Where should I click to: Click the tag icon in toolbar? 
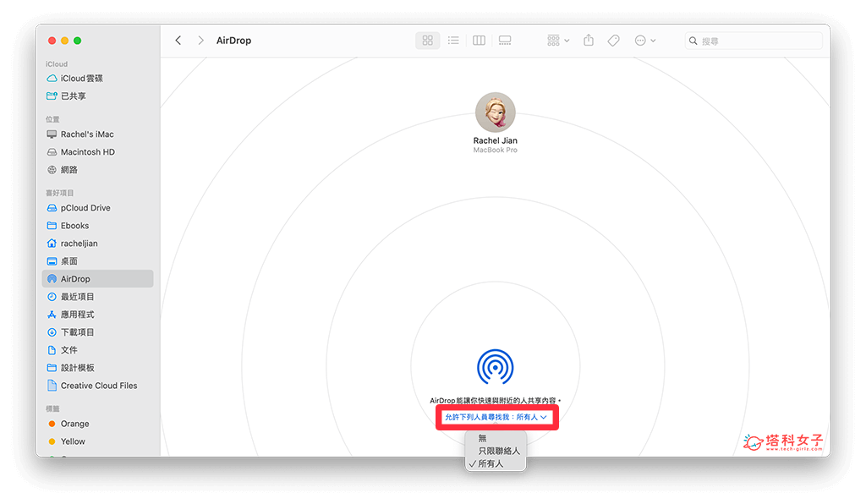614,41
